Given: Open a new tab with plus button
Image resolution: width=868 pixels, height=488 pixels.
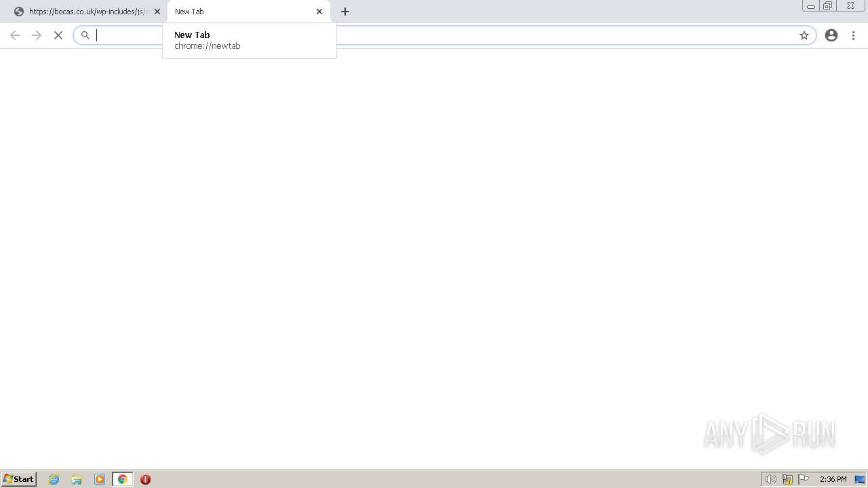Looking at the screenshot, I should pos(345,12).
